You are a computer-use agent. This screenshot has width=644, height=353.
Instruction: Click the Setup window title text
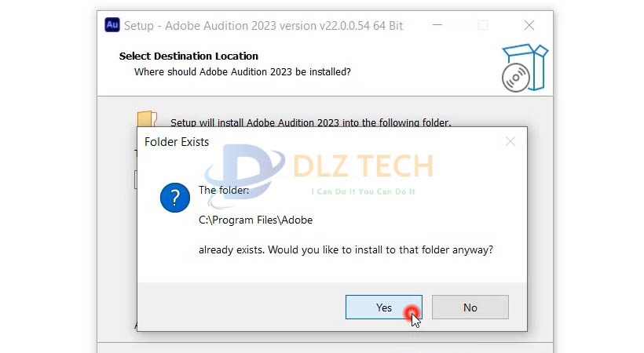point(263,26)
